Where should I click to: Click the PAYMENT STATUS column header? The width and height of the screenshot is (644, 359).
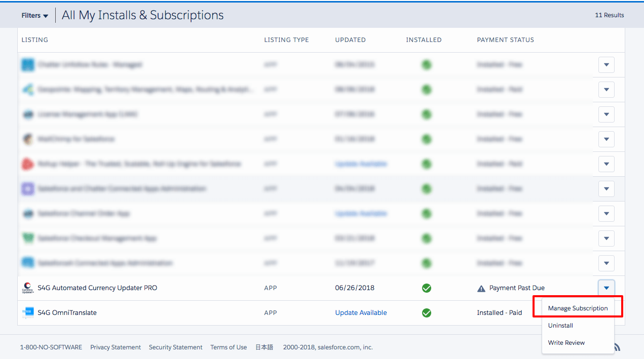505,40
